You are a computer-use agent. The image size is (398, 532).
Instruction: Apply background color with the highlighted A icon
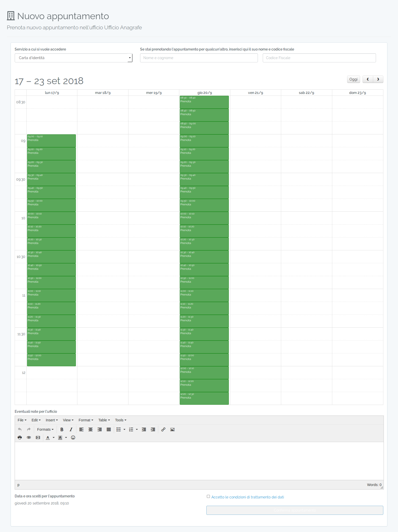coord(60,438)
